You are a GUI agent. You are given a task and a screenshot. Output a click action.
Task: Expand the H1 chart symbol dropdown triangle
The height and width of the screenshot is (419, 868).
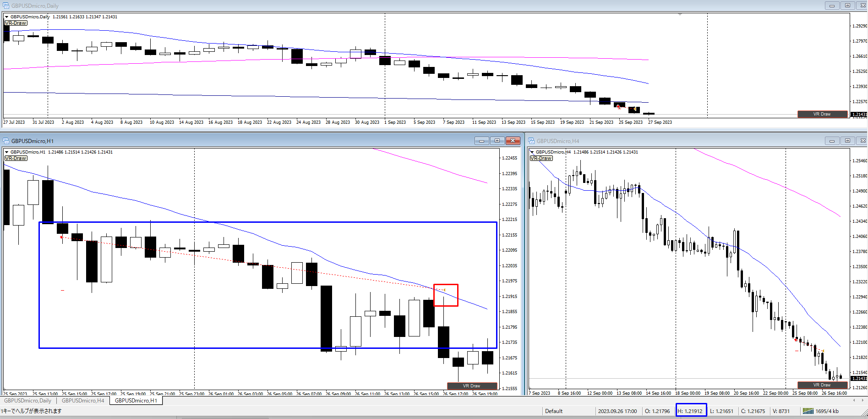[7, 152]
